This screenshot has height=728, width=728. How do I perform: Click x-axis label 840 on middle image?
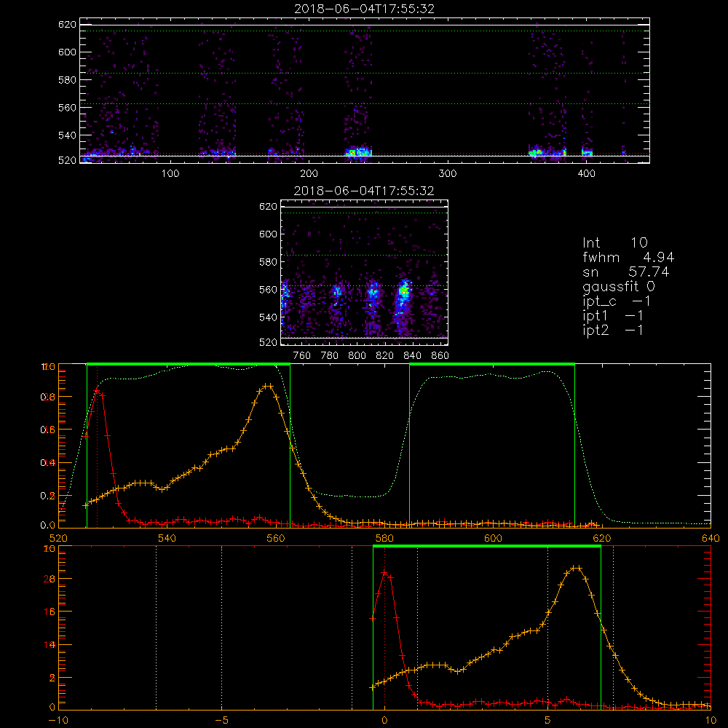point(412,356)
